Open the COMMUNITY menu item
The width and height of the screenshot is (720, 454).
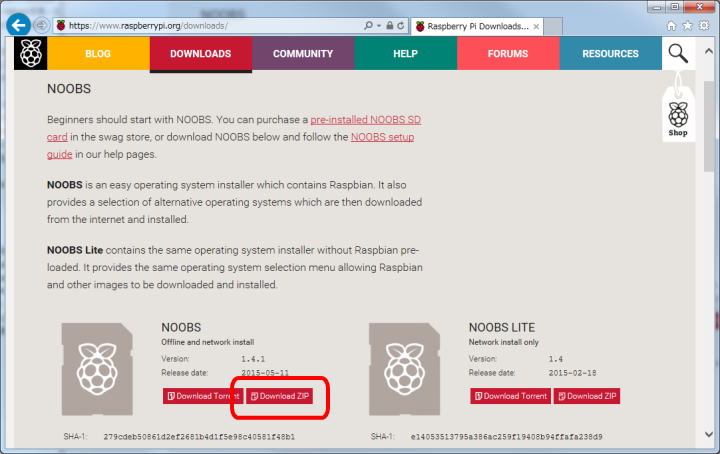(303, 54)
